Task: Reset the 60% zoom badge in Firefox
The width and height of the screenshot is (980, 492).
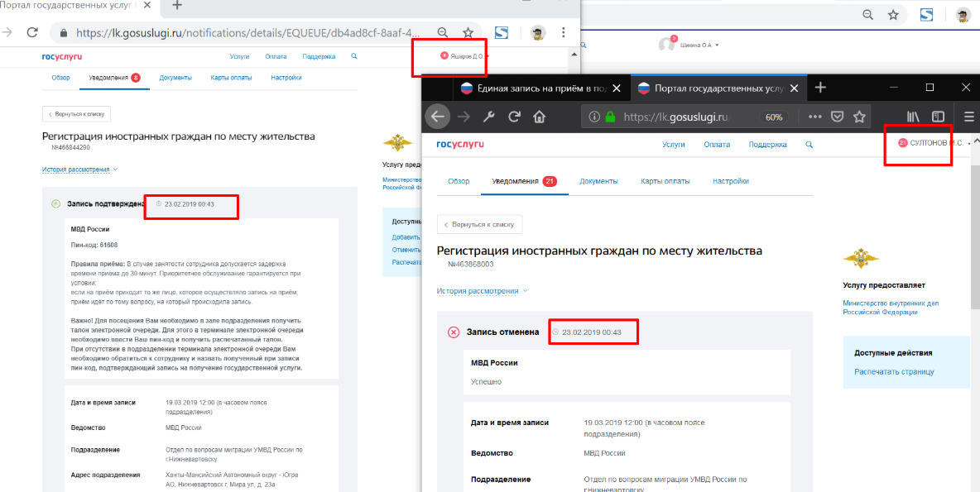Action: 775,117
